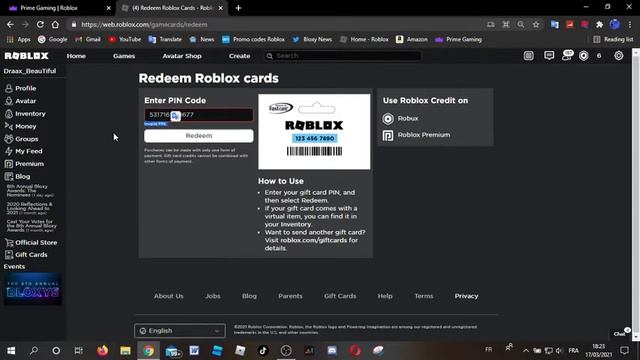The image size is (640, 360).
Task: Reload the page with the browser refresh button
Action: click(40, 24)
